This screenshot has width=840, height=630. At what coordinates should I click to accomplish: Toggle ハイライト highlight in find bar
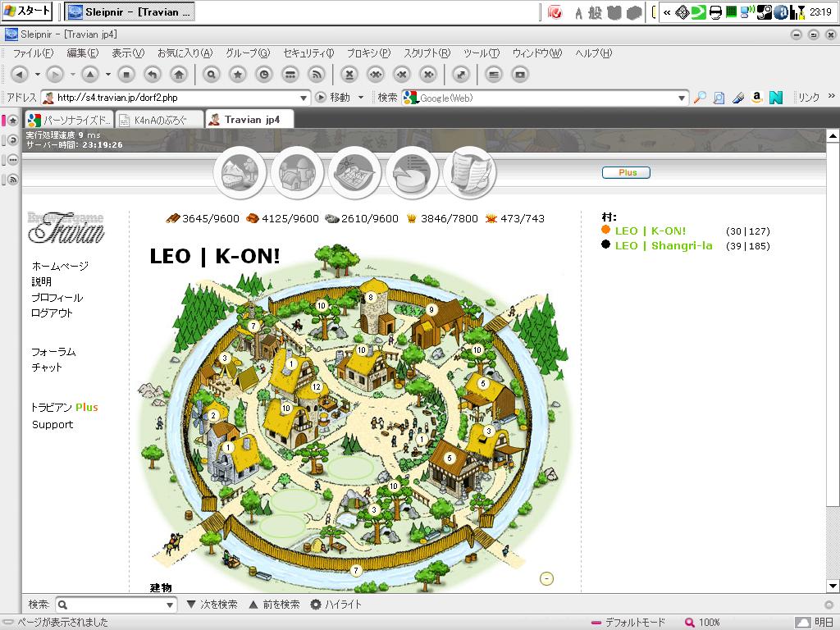336,605
